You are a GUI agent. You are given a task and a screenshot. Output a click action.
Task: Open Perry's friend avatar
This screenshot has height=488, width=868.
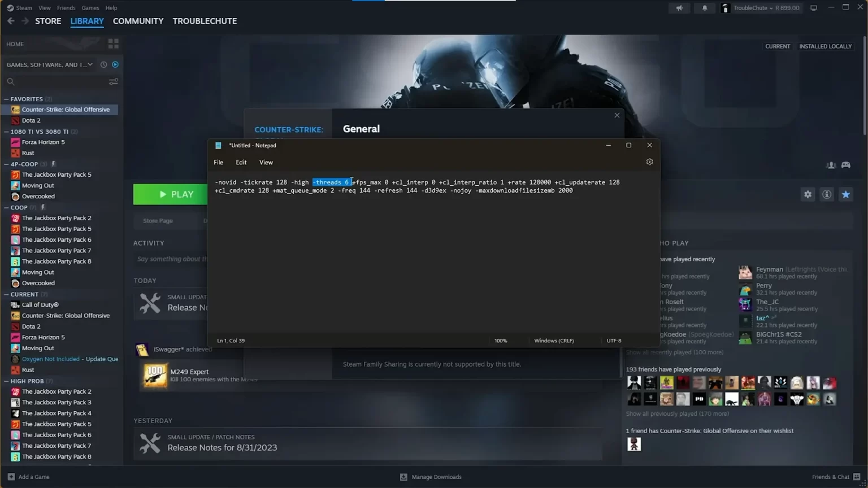[745, 289]
